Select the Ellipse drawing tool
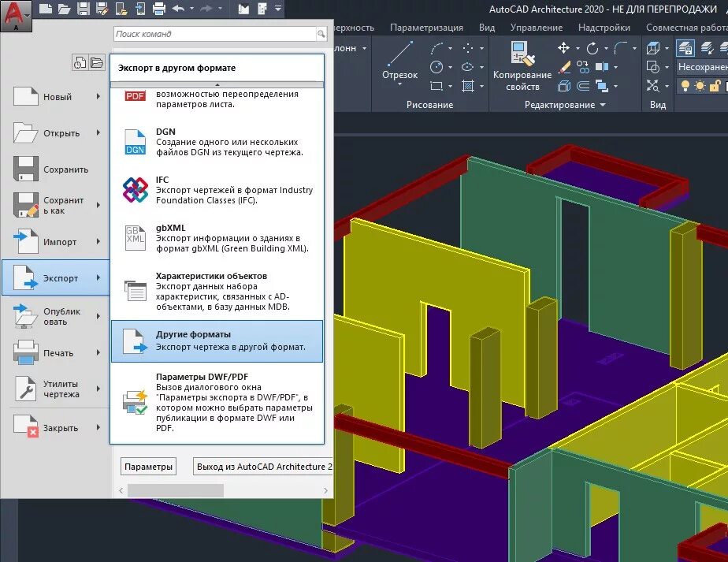 (468, 67)
